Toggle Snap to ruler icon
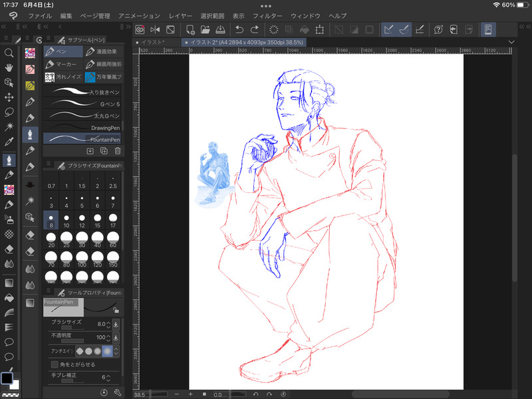This screenshot has width=532, height=399. [x=389, y=29]
